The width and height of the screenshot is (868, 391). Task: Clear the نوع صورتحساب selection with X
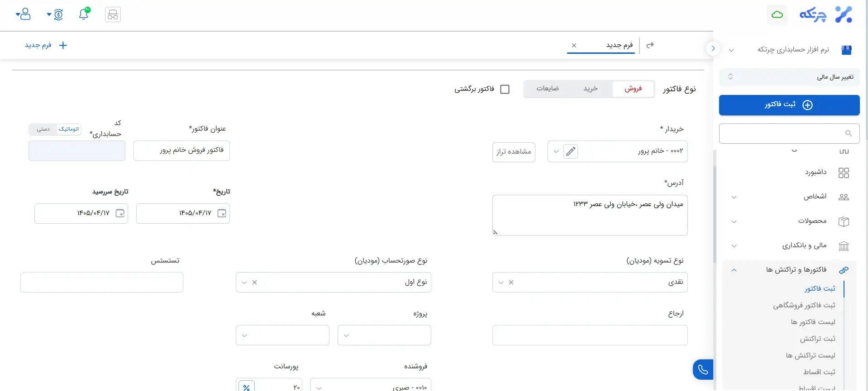(x=254, y=282)
